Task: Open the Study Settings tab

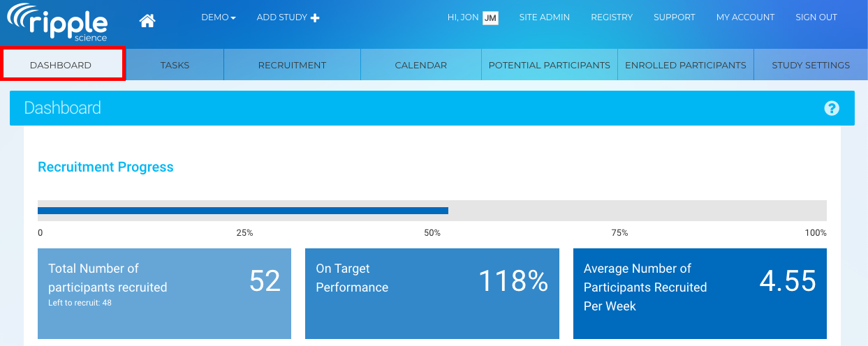Action: (x=810, y=65)
